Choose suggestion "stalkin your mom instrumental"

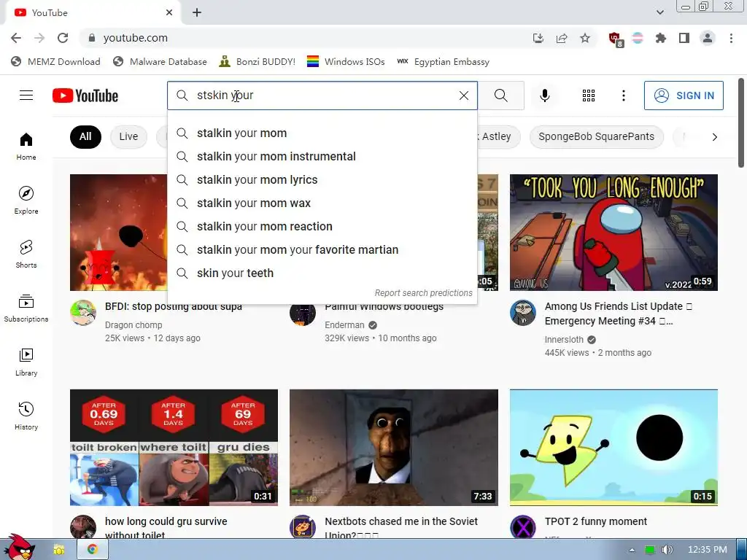322,156
